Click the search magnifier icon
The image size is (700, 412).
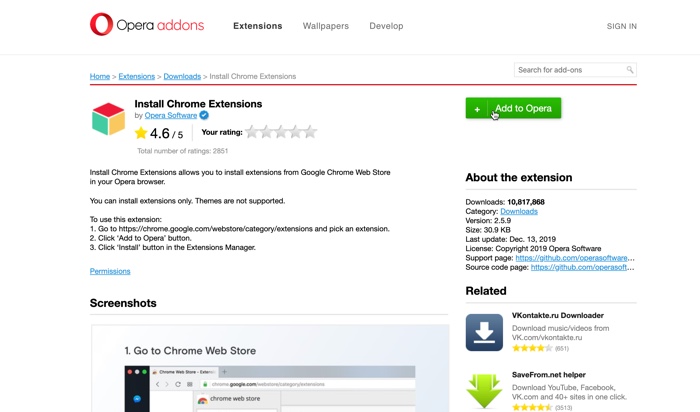[x=629, y=70]
